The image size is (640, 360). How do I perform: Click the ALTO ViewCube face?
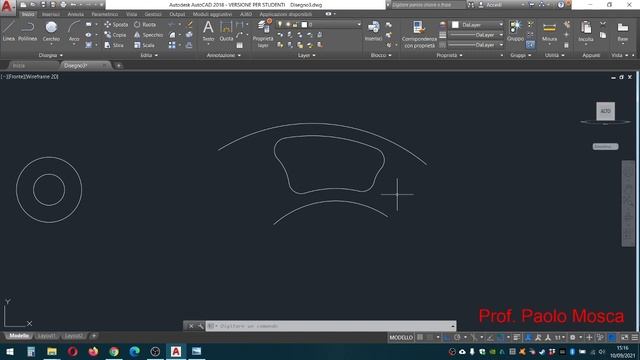[x=605, y=111]
